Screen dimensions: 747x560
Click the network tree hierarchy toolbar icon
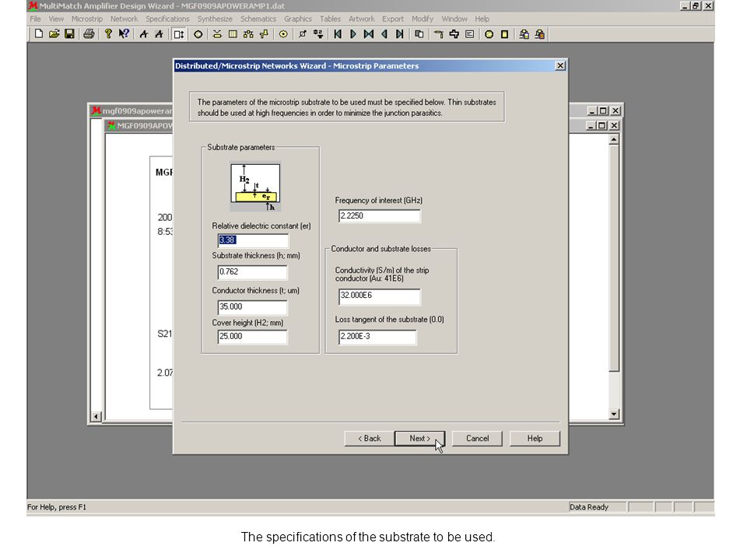click(x=248, y=34)
